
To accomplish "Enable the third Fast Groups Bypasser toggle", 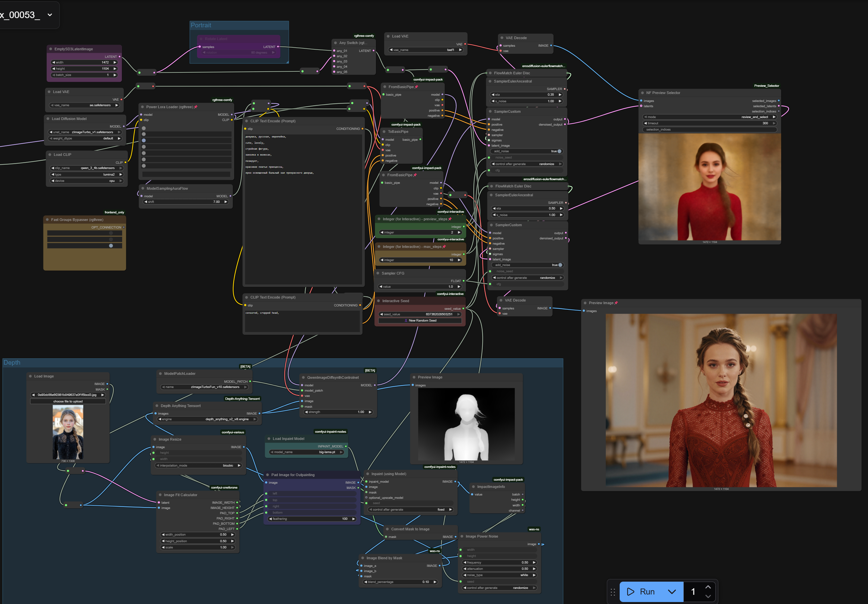I will coord(111,246).
